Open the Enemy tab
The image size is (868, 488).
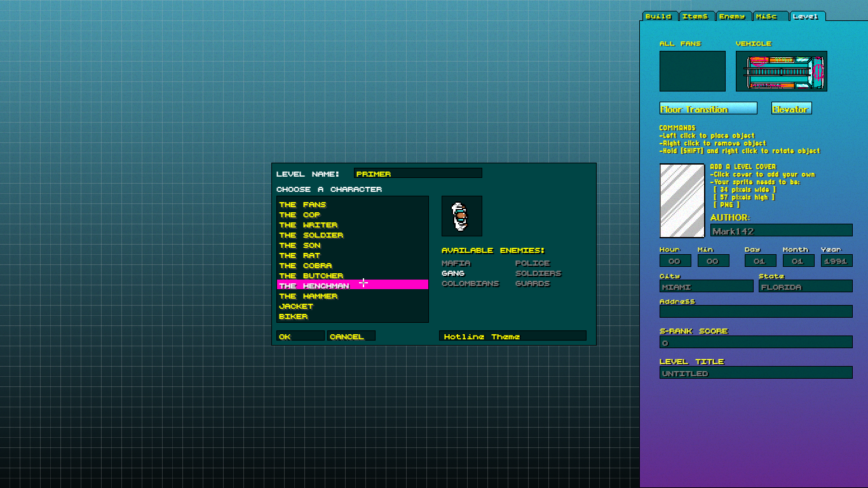click(734, 17)
